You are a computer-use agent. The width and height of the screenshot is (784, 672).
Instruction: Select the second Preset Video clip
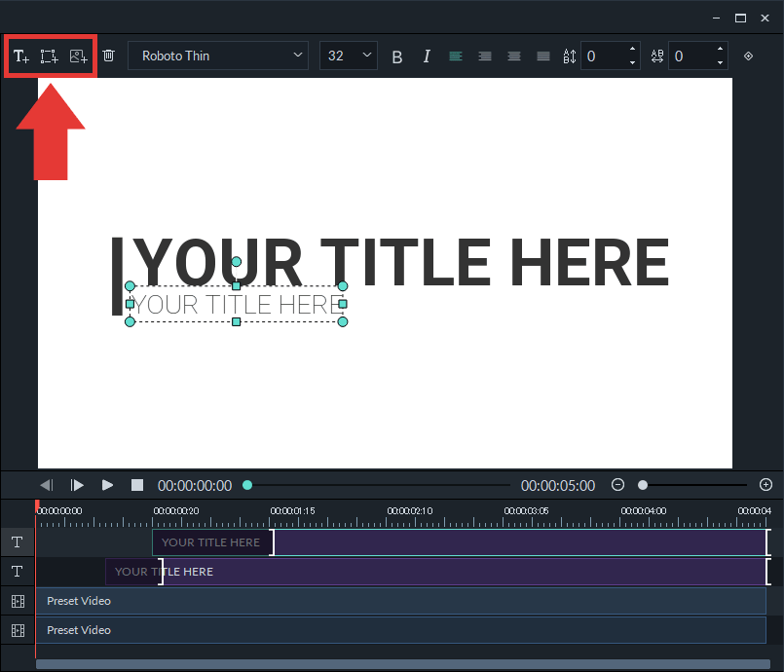[401, 630]
